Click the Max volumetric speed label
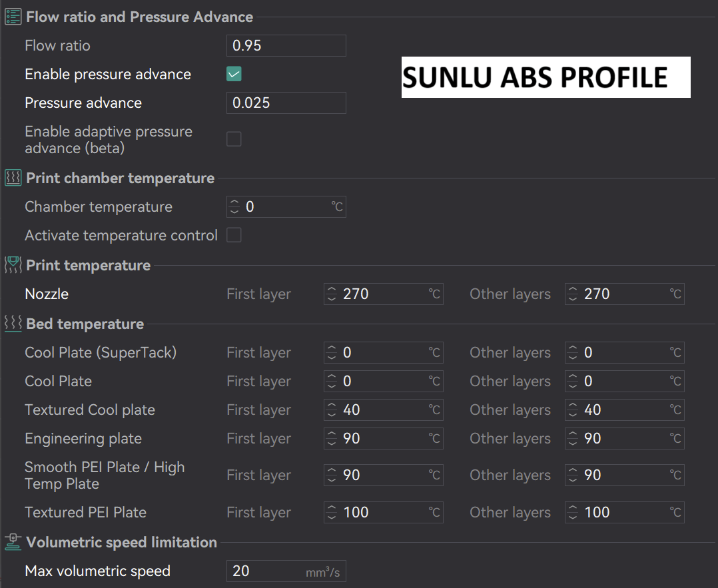 (x=97, y=571)
